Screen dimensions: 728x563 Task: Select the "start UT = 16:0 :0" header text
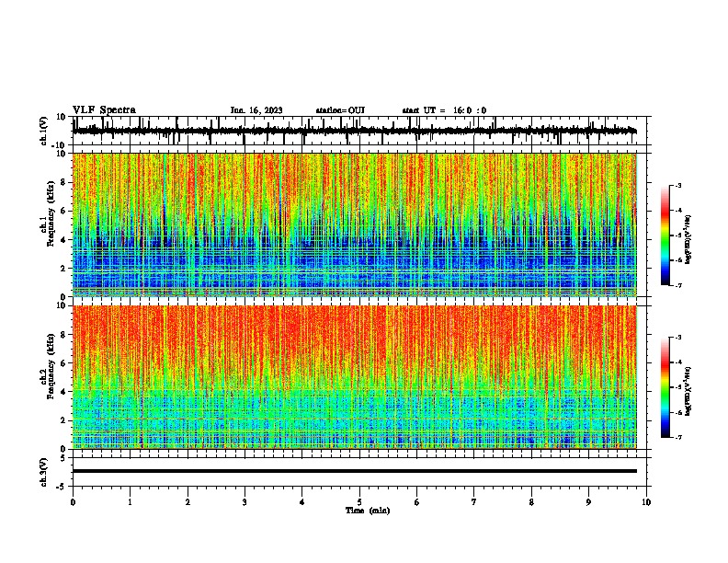pyautogui.click(x=444, y=110)
